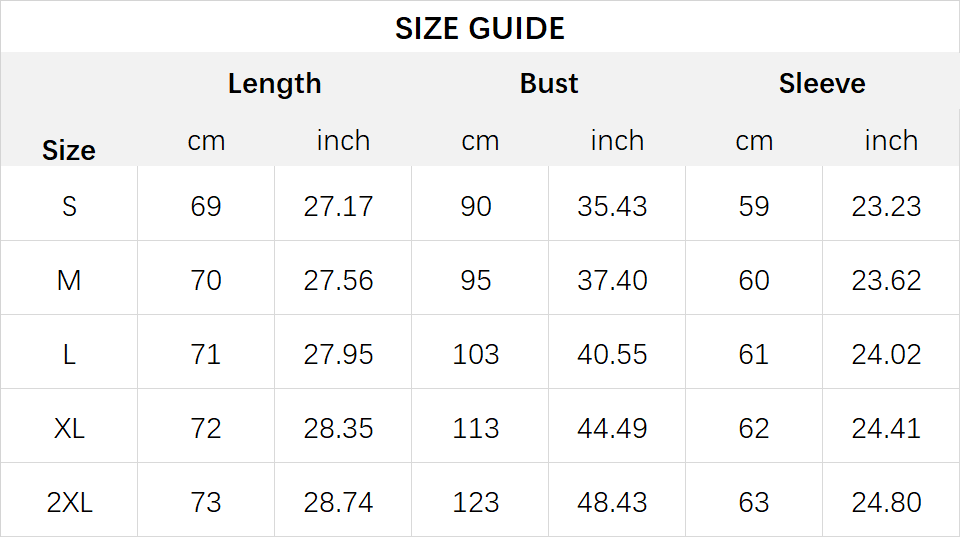Click the SIZE GUIDE title

click(x=479, y=29)
